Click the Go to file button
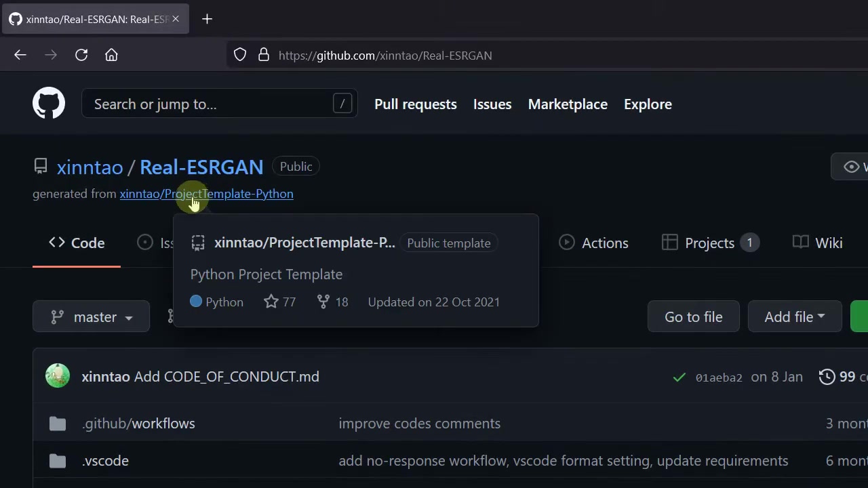Viewport: 868px width, 488px height. pyautogui.click(x=693, y=317)
